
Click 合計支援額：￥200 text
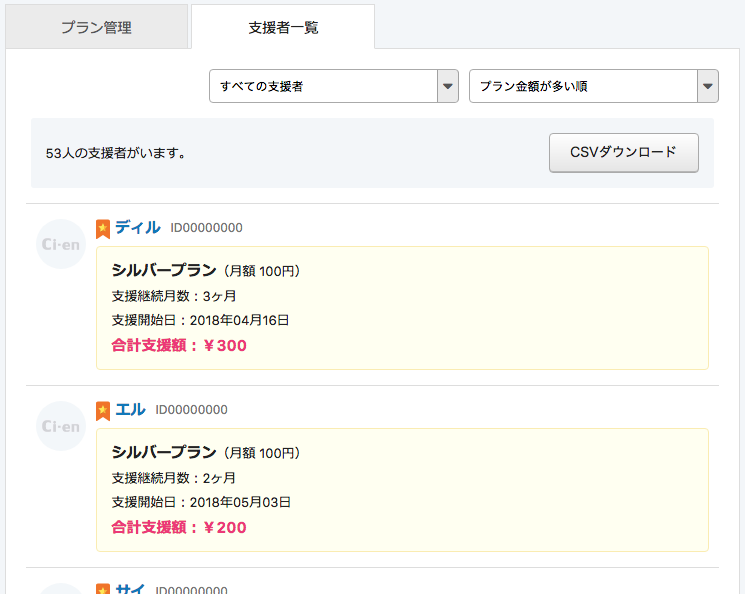[179, 527]
